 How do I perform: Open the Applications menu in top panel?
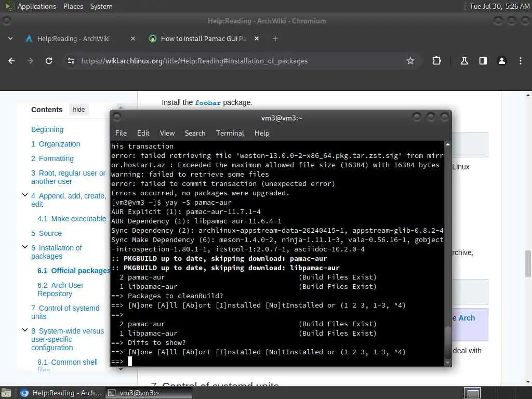(x=37, y=6)
